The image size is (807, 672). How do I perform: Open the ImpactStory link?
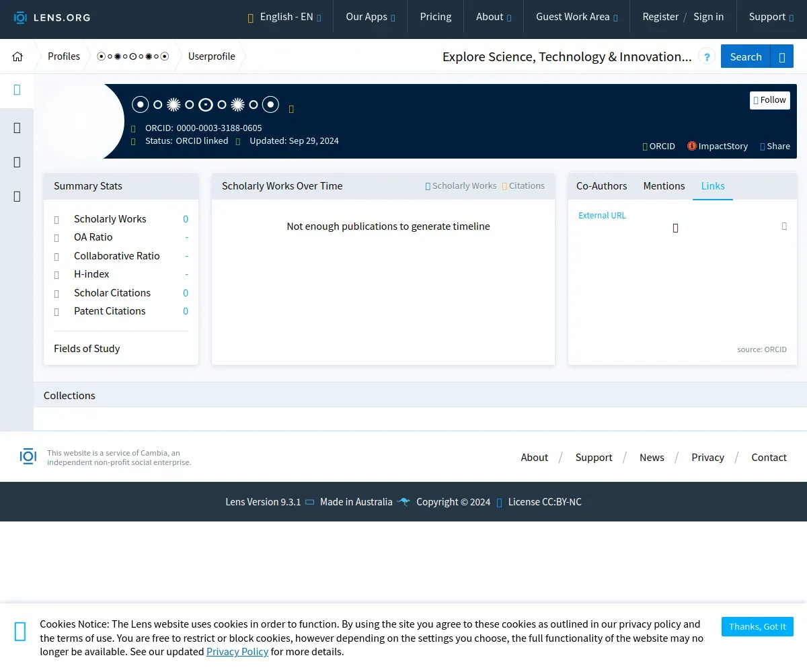pos(718,146)
